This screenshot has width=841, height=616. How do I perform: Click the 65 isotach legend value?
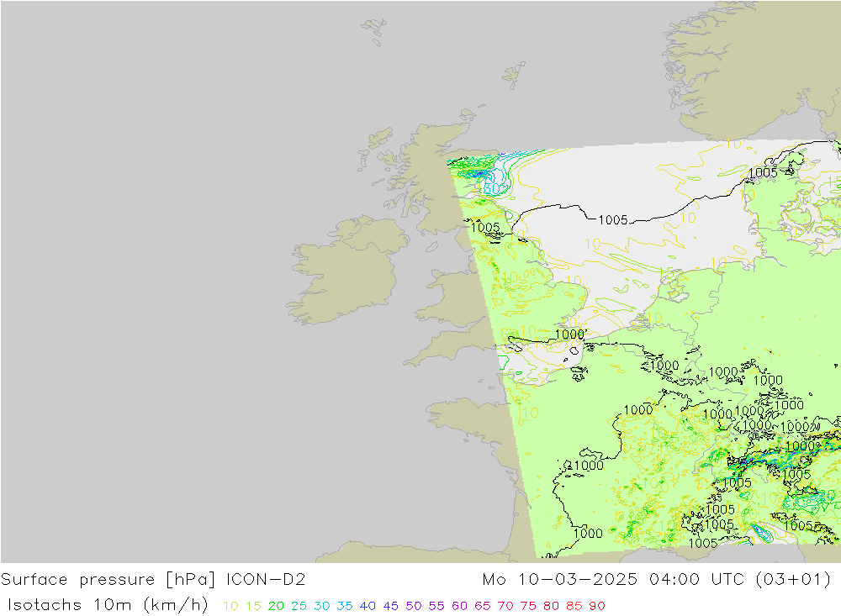click(483, 606)
